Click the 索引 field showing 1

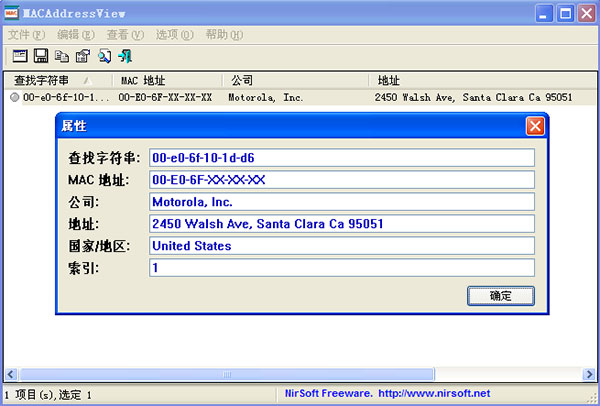click(x=342, y=268)
